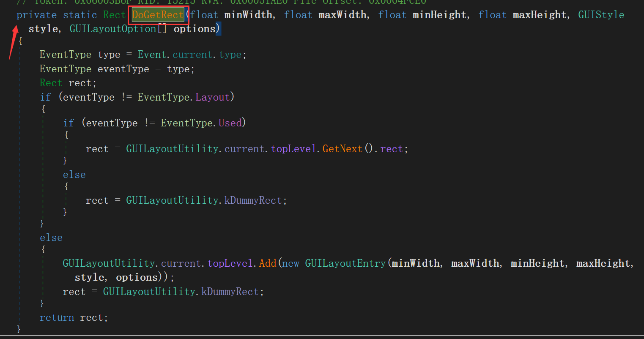The width and height of the screenshot is (644, 339).
Task: Click the Used enum member
Action: (x=230, y=123)
